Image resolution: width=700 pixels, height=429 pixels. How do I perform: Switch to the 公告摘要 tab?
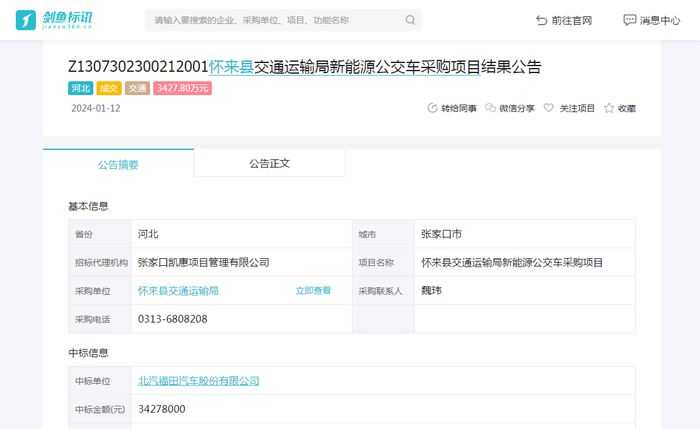click(118, 163)
